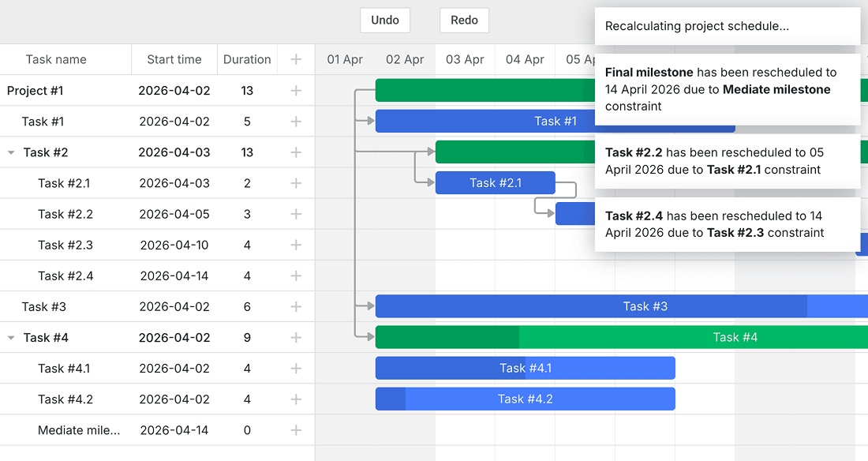Click plus icon in Task #3 row
Viewport: 868px width, 461px height.
point(296,306)
